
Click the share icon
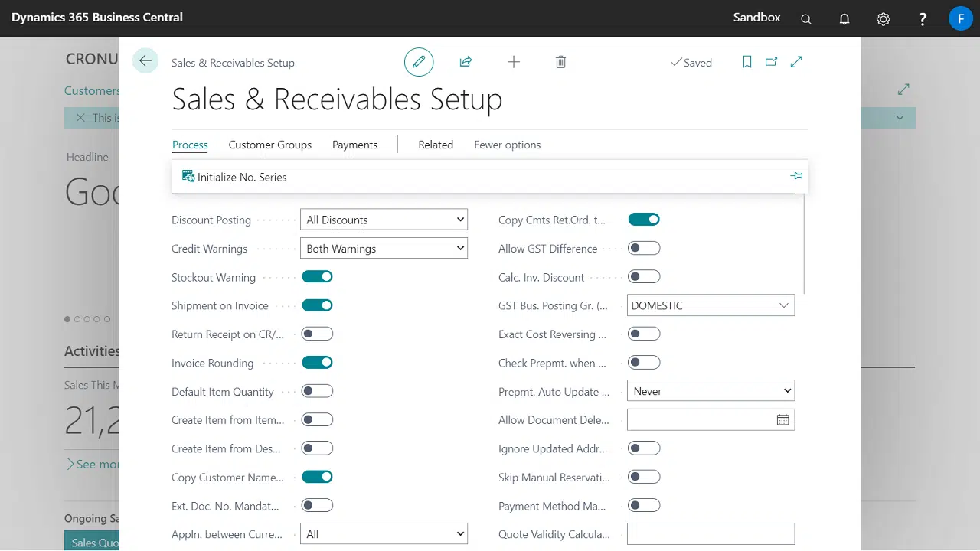click(465, 62)
